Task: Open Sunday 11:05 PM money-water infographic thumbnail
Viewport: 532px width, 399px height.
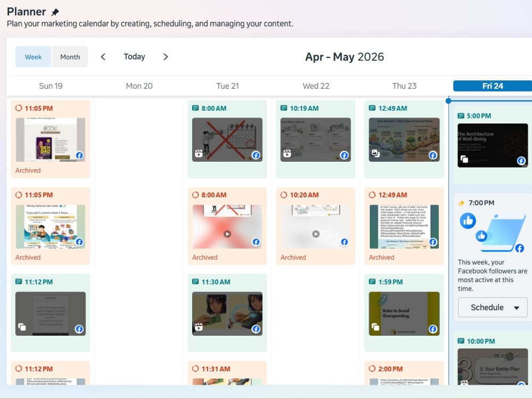Action: (x=51, y=226)
